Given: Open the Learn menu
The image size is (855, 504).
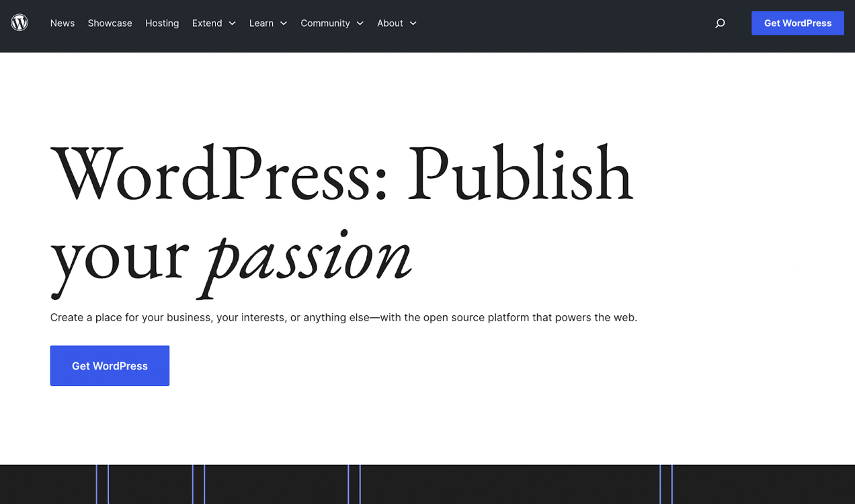Looking at the screenshot, I should point(261,23).
